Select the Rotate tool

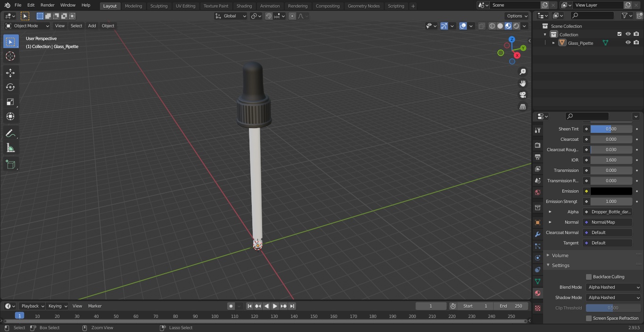(x=10, y=87)
